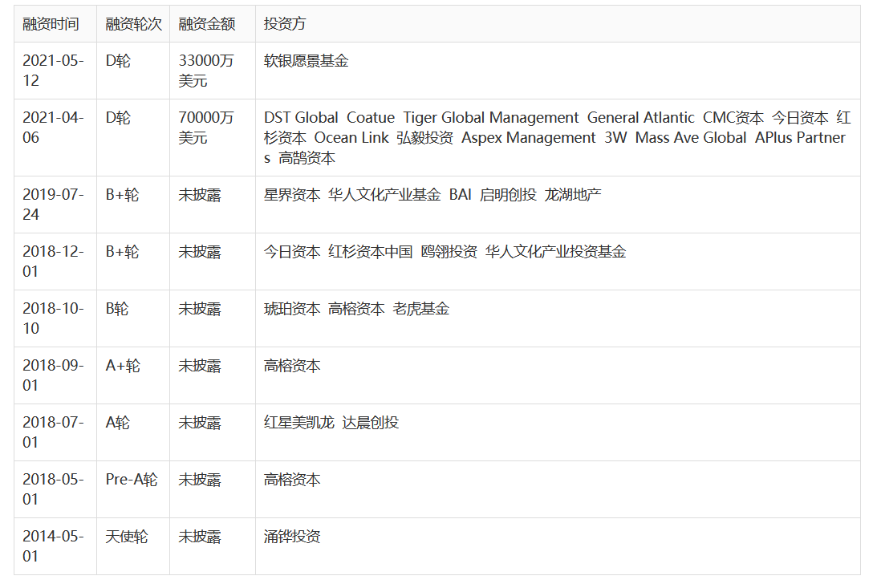Click investor DST Global
Screen dimensions: 873x588
[x=301, y=117]
